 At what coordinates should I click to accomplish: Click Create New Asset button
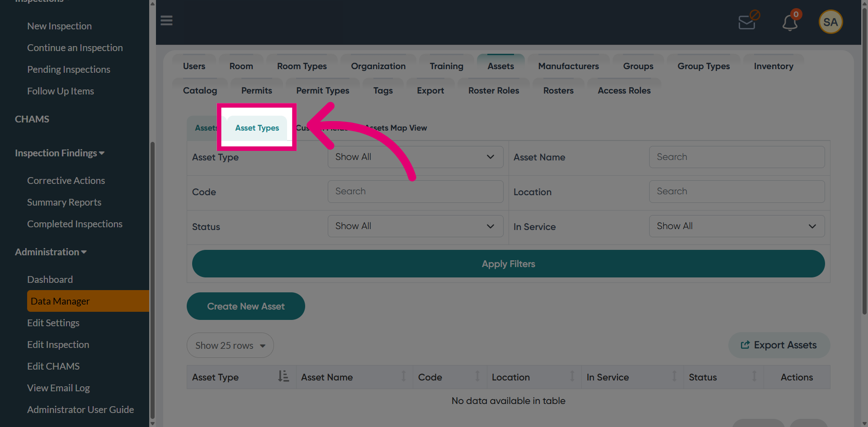coord(246,306)
